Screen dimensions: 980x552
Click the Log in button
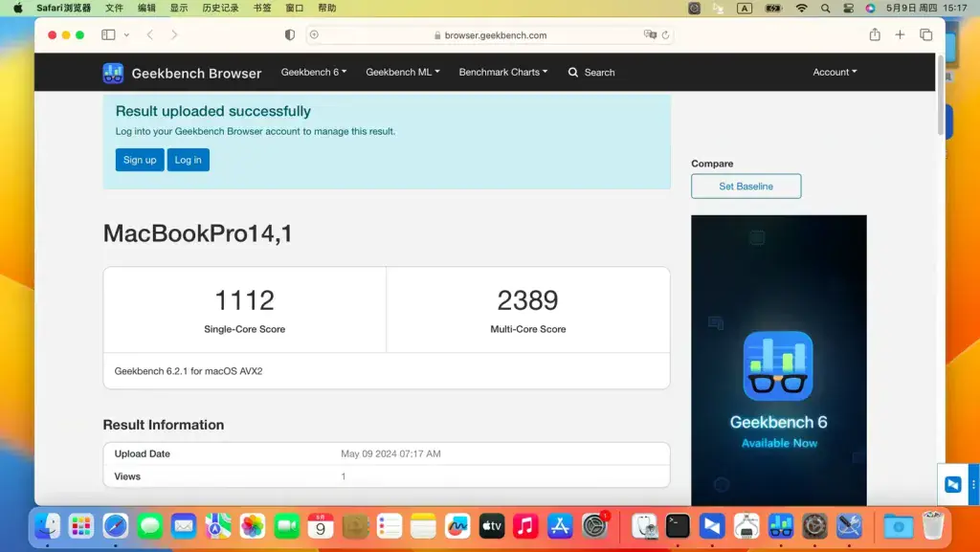tap(189, 160)
